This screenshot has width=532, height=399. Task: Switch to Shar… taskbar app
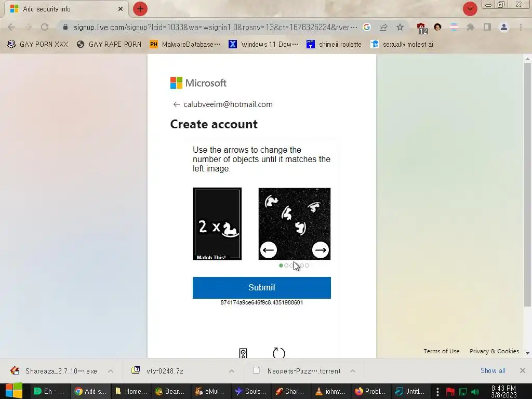pos(291,391)
